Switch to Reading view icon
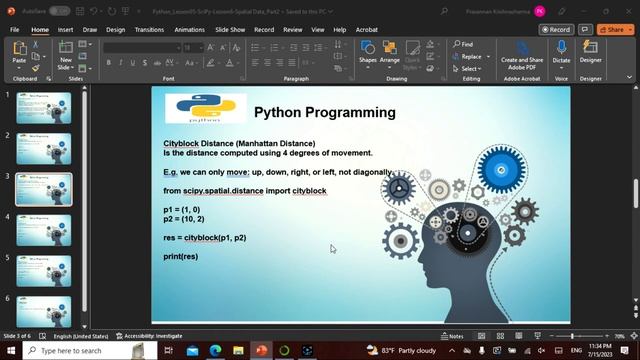The image size is (640, 360). point(519,336)
